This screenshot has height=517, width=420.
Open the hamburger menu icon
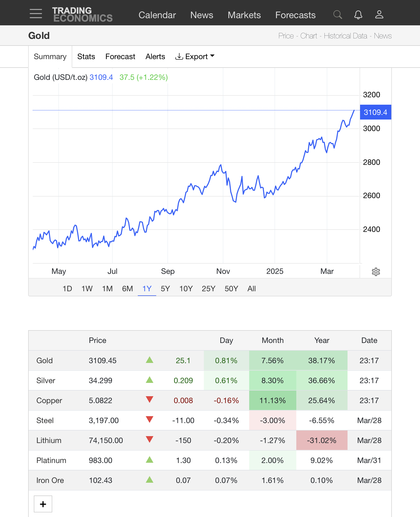[x=36, y=14]
